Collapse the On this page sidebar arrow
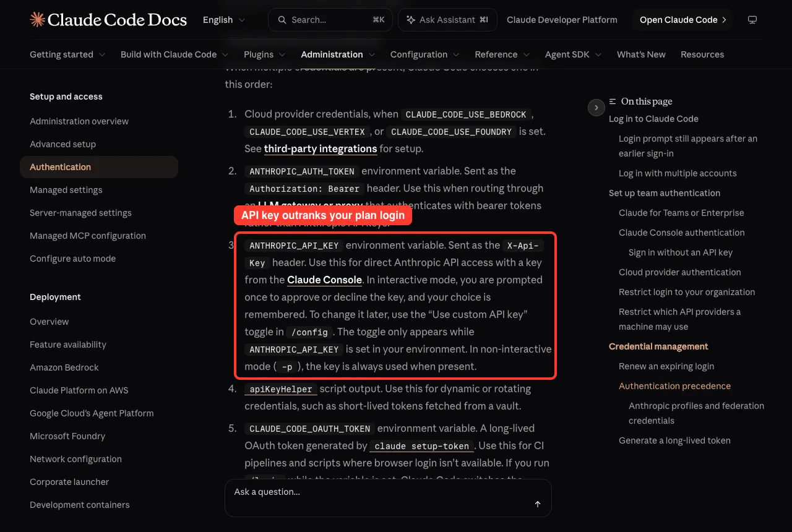This screenshot has height=532, width=792. pyautogui.click(x=596, y=108)
